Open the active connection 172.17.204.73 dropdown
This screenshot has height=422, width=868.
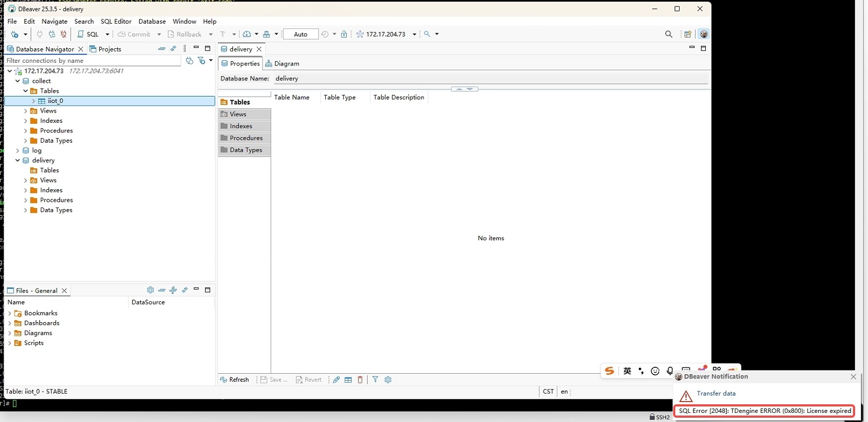[x=414, y=34]
